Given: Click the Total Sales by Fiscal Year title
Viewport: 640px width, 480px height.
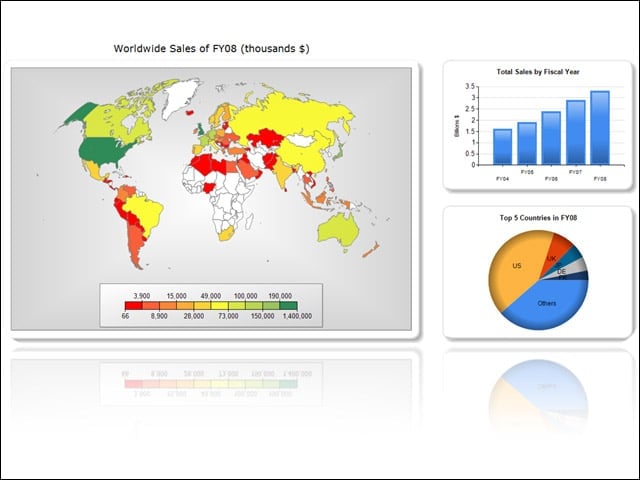Looking at the screenshot, I should 538,72.
